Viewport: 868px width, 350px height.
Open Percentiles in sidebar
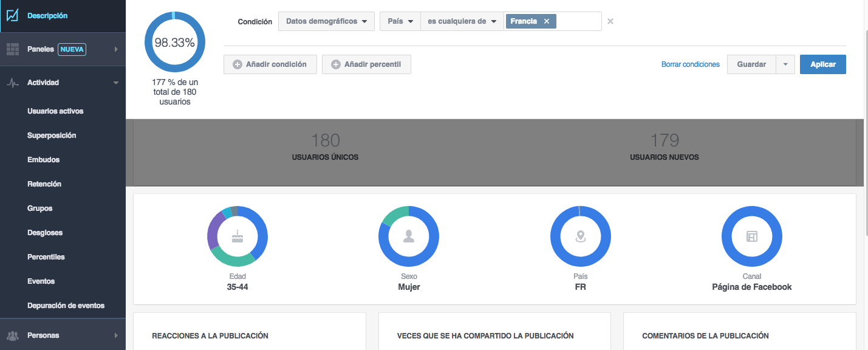pos(46,257)
